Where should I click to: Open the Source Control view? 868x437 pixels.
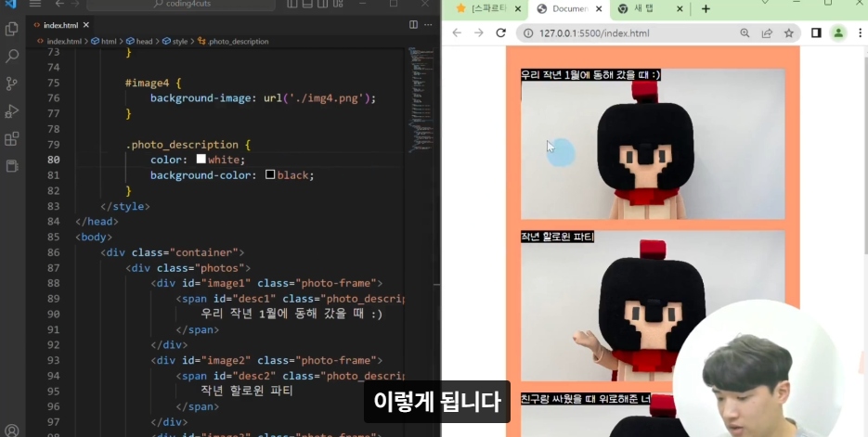(12, 83)
